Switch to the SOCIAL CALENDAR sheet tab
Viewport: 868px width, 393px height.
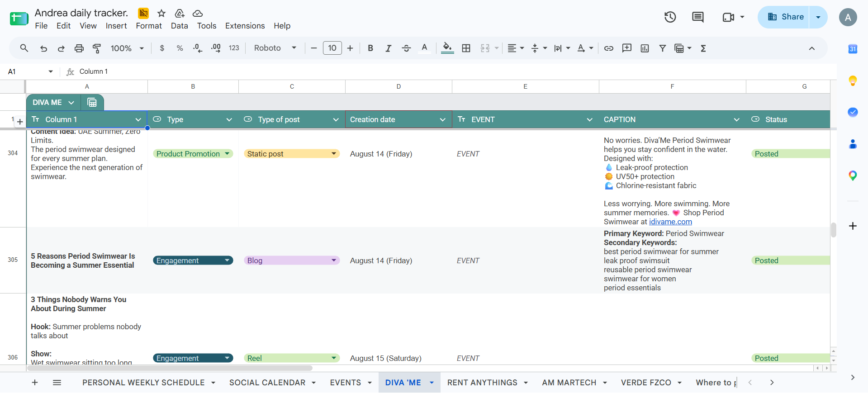[x=267, y=383]
